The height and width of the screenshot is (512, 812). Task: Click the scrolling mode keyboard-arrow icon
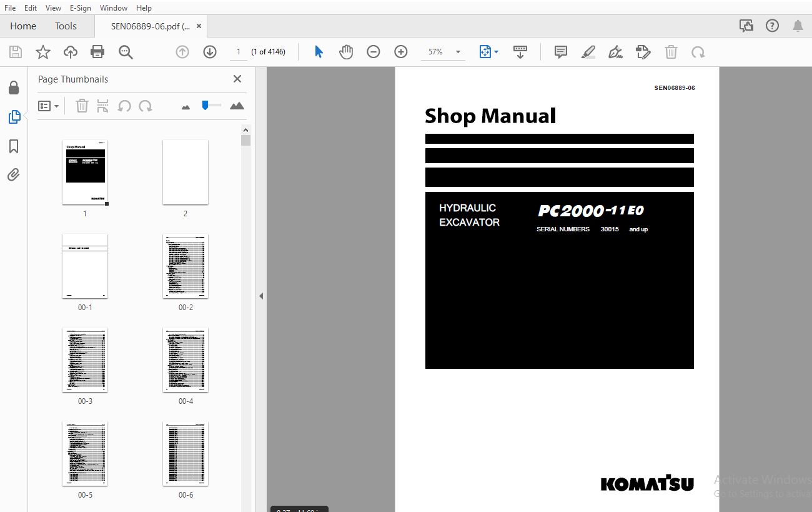pos(520,52)
